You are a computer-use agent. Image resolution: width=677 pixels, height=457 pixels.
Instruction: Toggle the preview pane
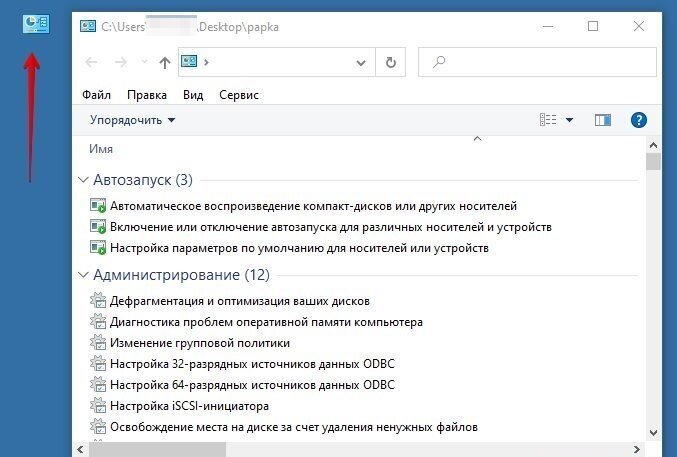point(603,120)
